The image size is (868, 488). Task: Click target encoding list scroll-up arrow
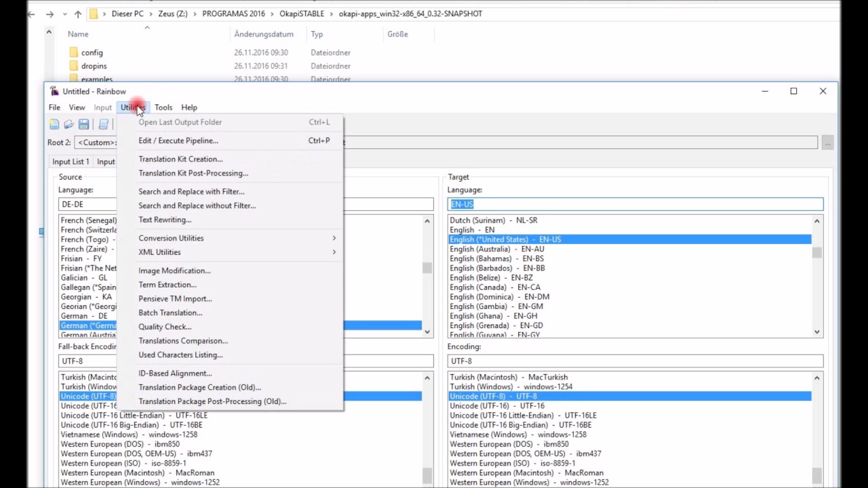coord(817,378)
